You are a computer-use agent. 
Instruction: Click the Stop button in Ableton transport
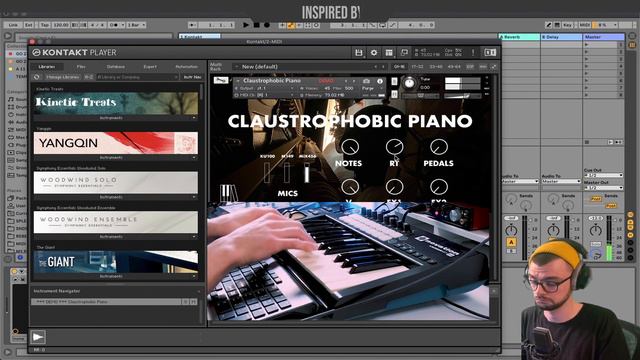(256, 25)
